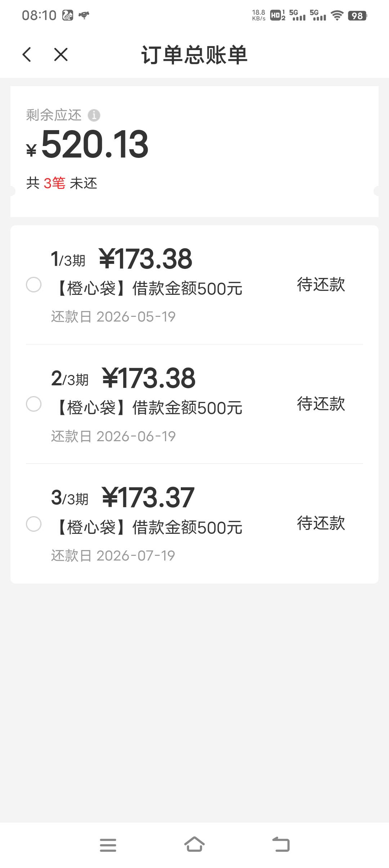This screenshot has width=389, height=868.
Task: Tap the Android home button icon
Action: 194,844
